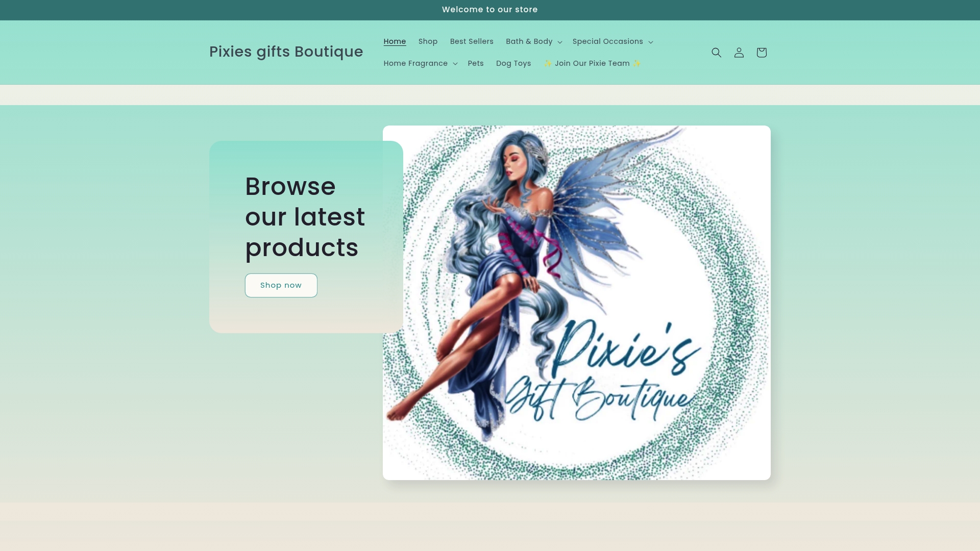Click the Welcome to our store announcement
Image resolution: width=980 pixels, height=551 pixels.
point(490,10)
